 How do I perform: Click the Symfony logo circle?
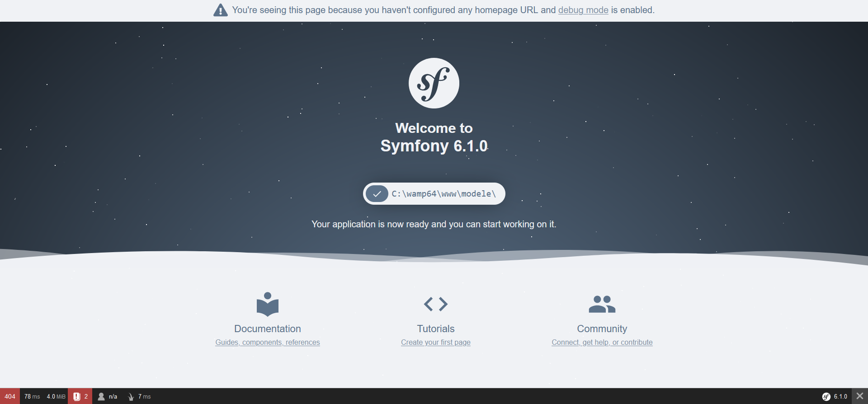point(434,83)
